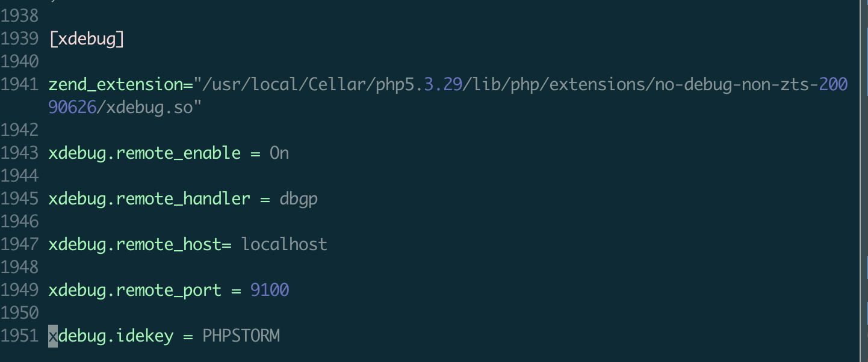The width and height of the screenshot is (868, 362).
Task: Click the 'localhost' host value
Action: (x=284, y=245)
